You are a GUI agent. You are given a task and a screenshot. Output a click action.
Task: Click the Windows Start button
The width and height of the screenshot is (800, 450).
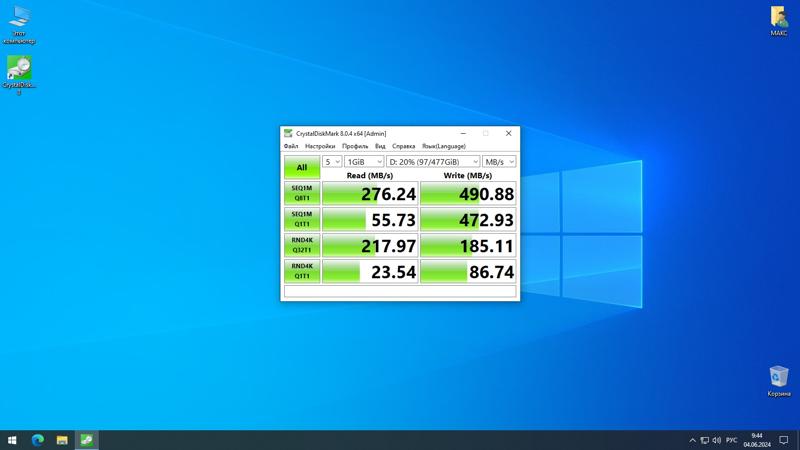click(12, 440)
